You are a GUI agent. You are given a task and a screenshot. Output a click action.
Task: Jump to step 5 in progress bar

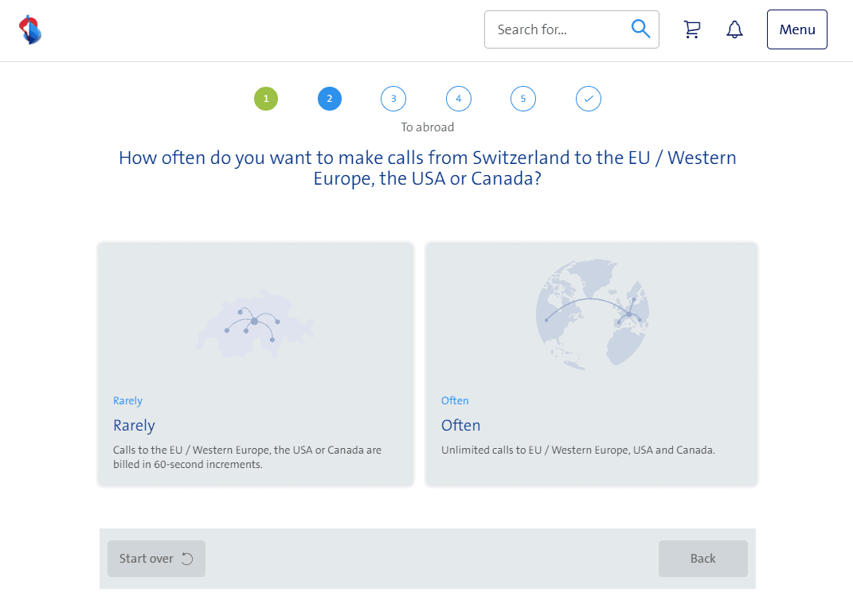pos(523,99)
